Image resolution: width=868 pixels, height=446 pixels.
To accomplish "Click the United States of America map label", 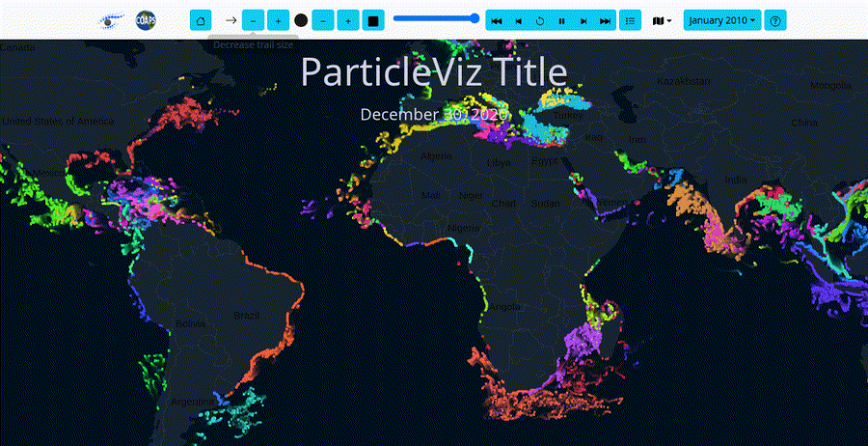I will click(58, 122).
